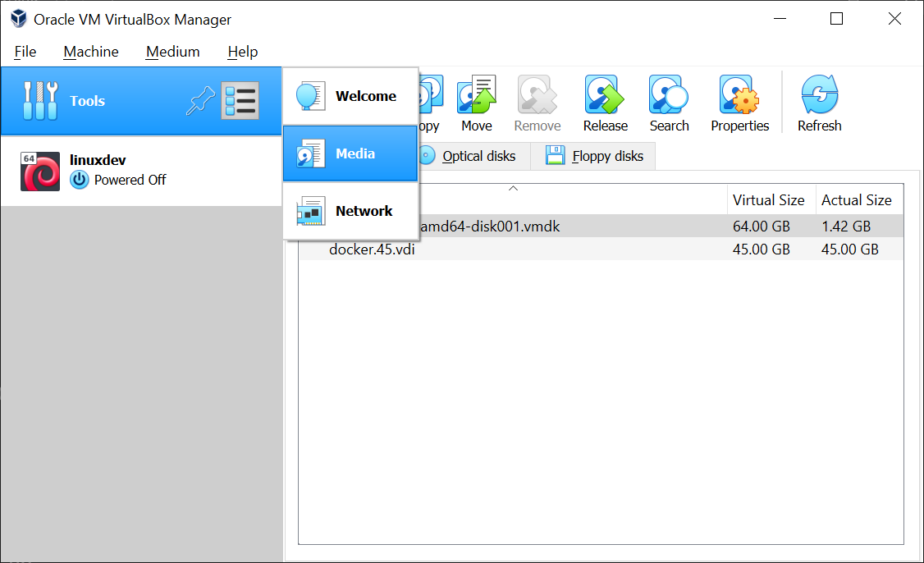
Task: Open the Medium menu
Action: pos(172,52)
